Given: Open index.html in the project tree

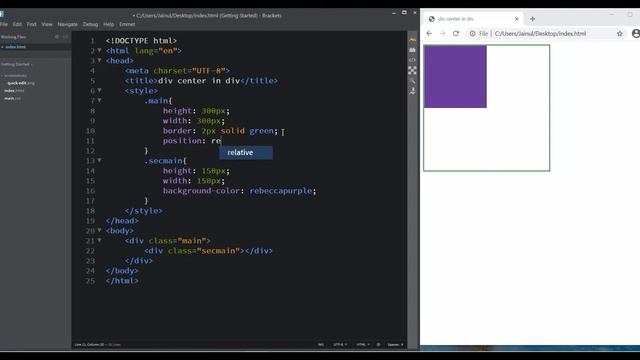Looking at the screenshot, I should 14,91.
